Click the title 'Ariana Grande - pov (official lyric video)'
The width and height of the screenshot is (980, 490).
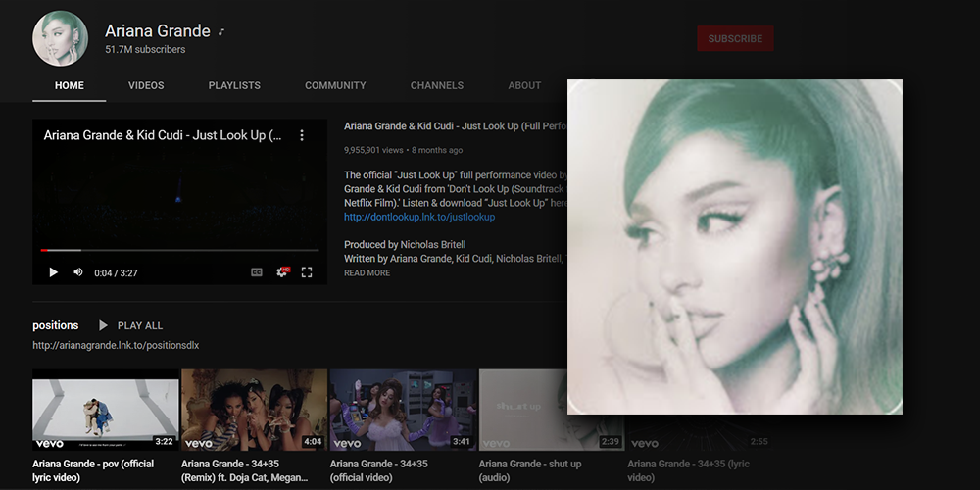coord(93,470)
